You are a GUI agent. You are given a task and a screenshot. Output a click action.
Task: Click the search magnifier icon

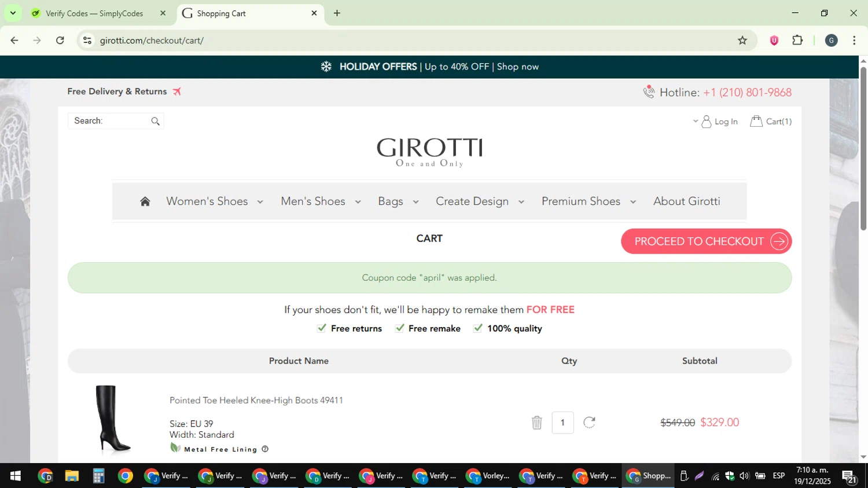point(155,121)
